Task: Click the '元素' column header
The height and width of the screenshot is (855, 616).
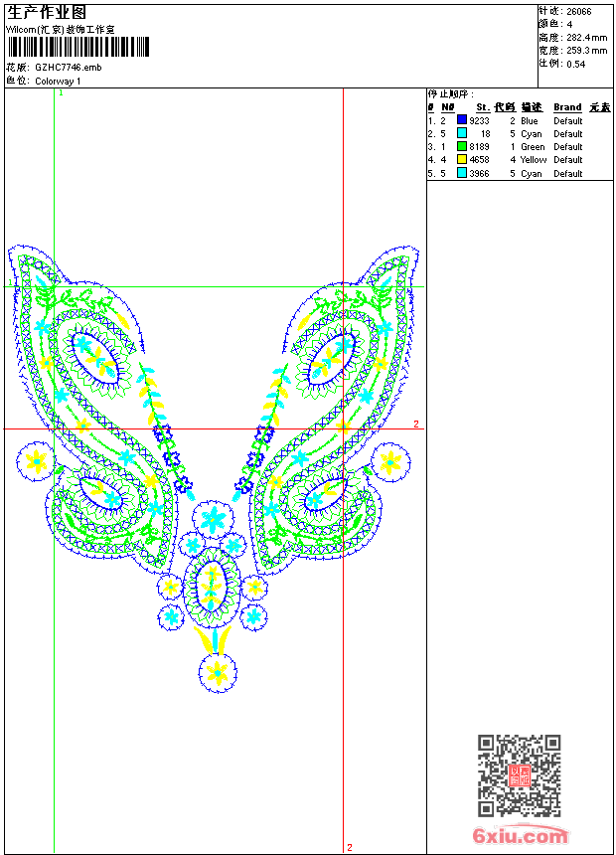Action: pos(600,107)
